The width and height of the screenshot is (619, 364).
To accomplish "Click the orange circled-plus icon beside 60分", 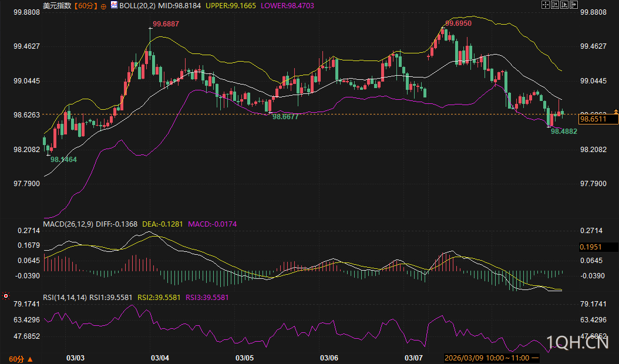I will pos(104,5).
